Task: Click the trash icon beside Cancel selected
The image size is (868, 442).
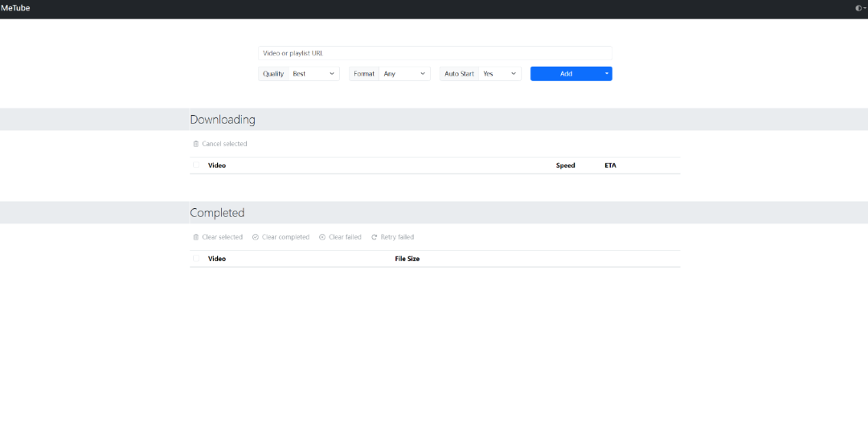Action: click(196, 144)
